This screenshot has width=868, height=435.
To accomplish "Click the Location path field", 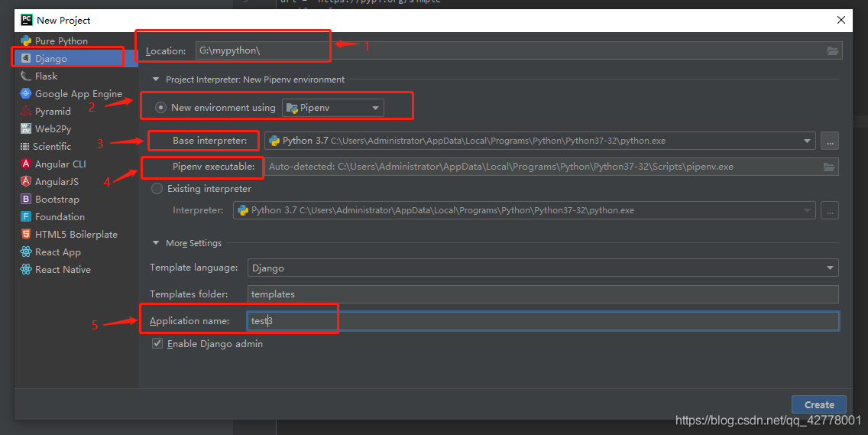I will tap(519, 50).
